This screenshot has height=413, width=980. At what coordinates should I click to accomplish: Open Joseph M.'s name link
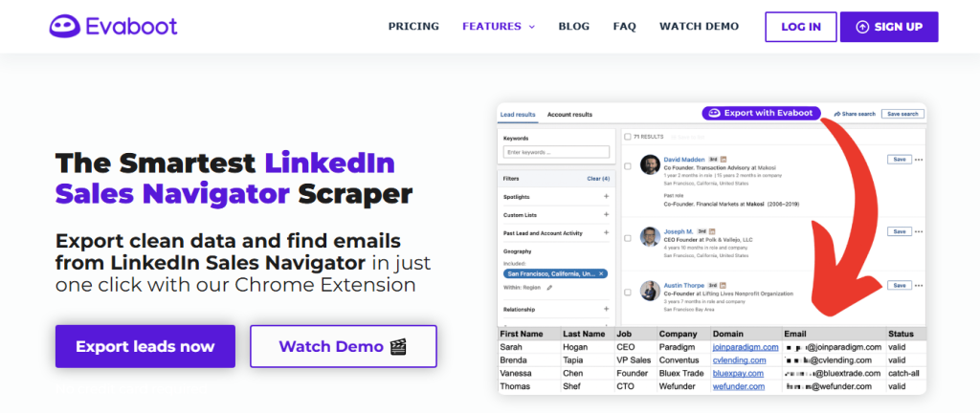pyautogui.click(x=679, y=231)
